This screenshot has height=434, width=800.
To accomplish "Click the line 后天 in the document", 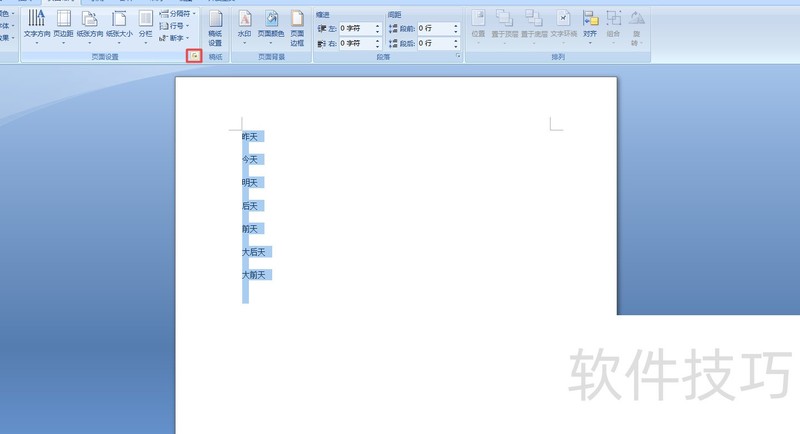I will pyautogui.click(x=249, y=206).
